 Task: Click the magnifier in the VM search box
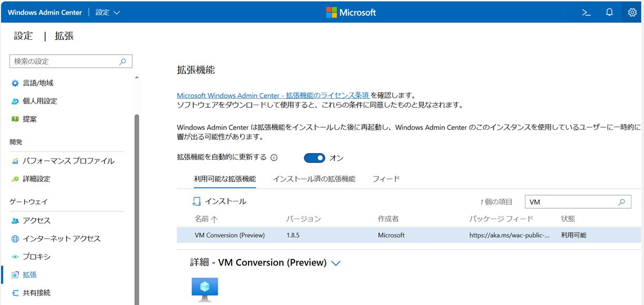point(621,202)
